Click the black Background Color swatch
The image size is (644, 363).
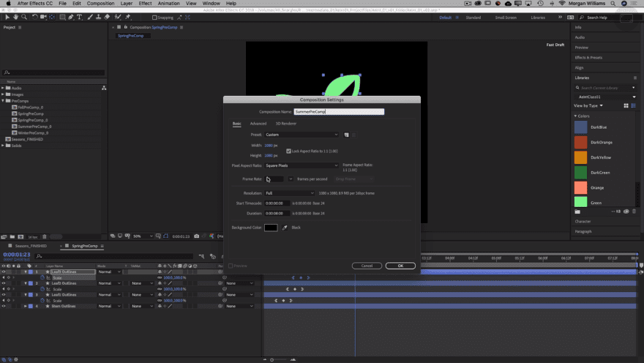pos(271,228)
